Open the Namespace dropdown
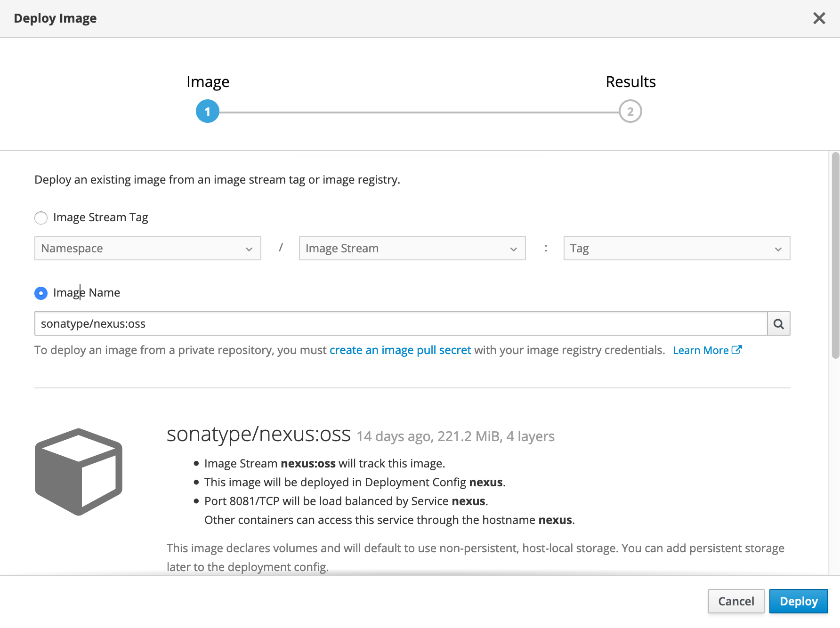840x628 pixels. pos(148,248)
